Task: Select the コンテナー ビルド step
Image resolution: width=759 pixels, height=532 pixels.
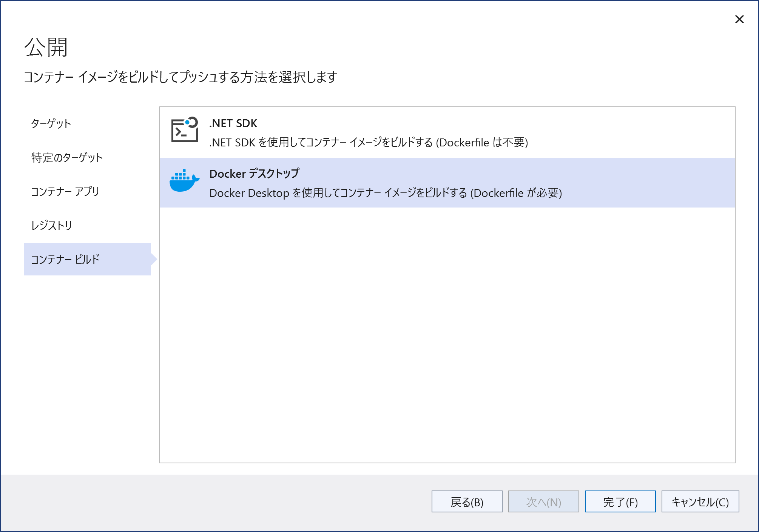Action: 88,259
